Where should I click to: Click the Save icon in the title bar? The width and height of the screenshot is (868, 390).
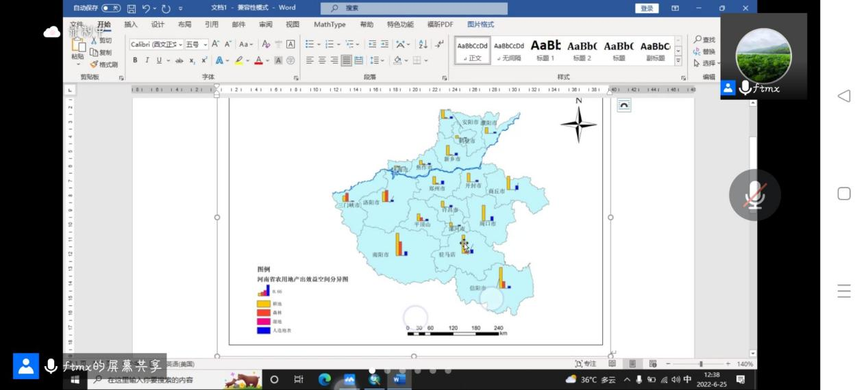pyautogui.click(x=132, y=8)
